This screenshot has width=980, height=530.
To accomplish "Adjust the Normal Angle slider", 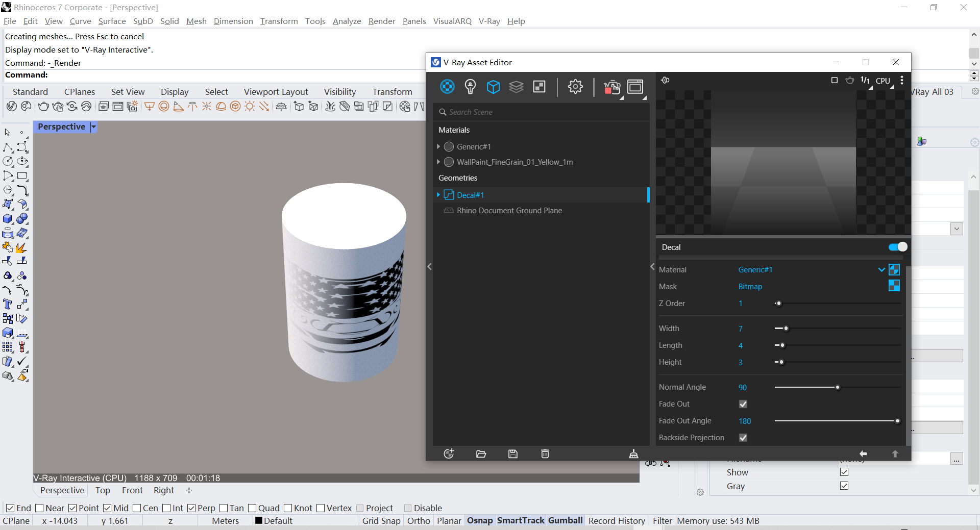I will pyautogui.click(x=838, y=387).
